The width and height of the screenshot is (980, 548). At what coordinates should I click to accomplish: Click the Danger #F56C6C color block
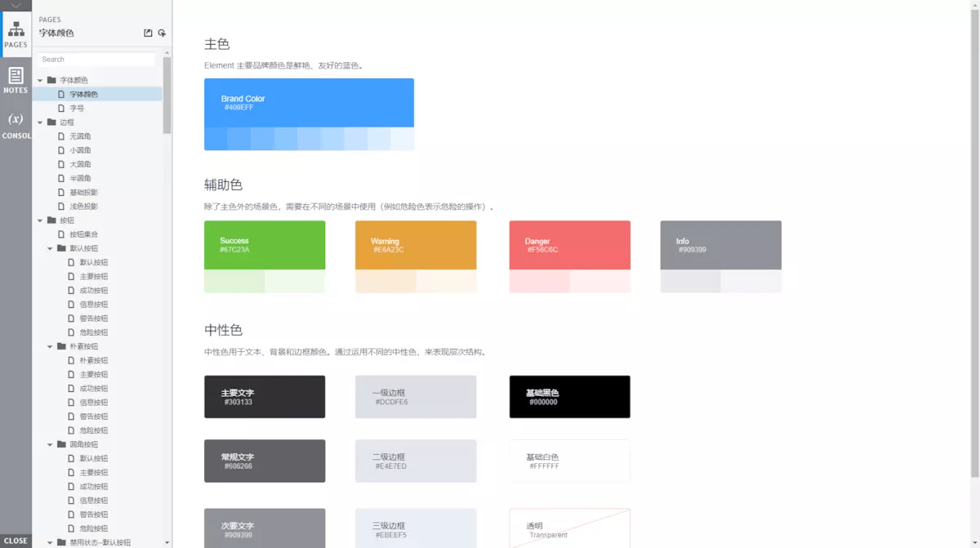pos(569,244)
